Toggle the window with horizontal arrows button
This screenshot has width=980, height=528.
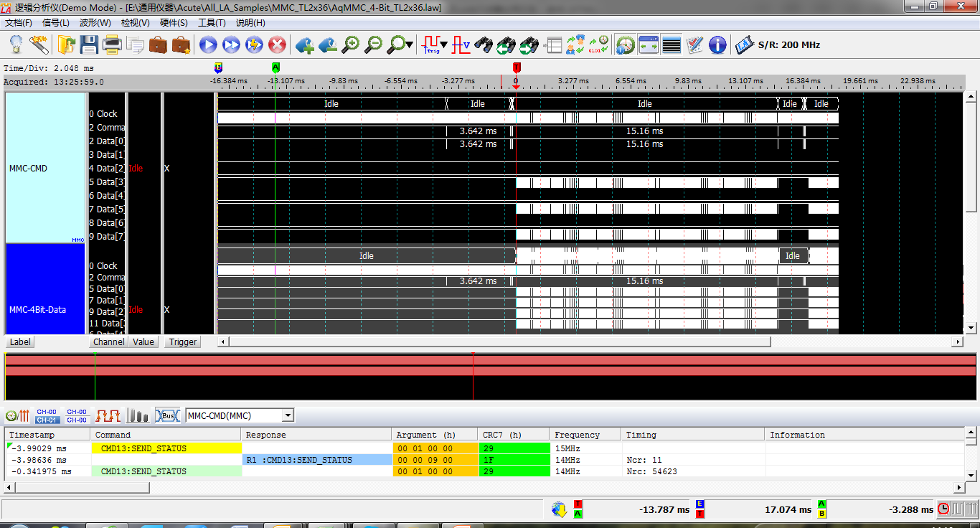649,45
